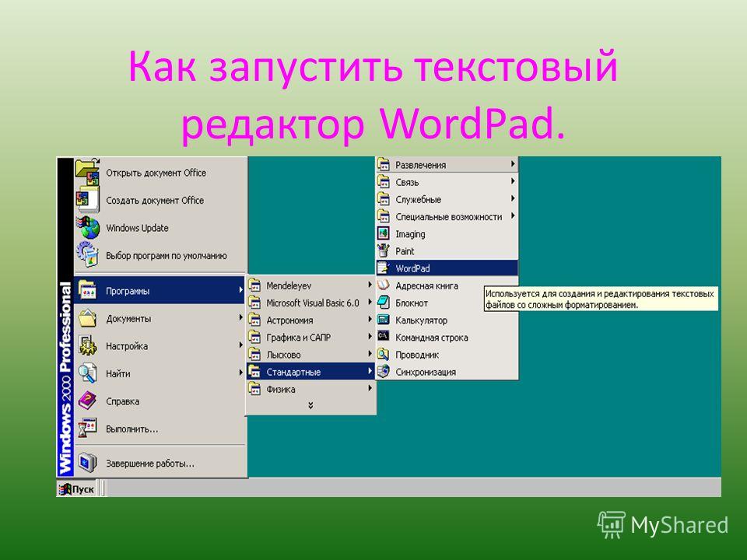Click the Командная строка console icon
Viewport: 747px width, 560px height.
pyautogui.click(x=384, y=337)
